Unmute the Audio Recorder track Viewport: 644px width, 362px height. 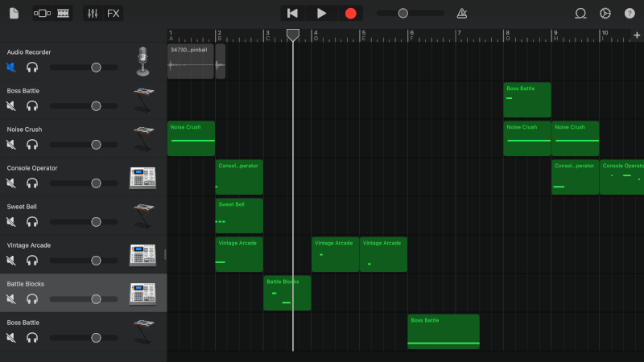(x=11, y=67)
